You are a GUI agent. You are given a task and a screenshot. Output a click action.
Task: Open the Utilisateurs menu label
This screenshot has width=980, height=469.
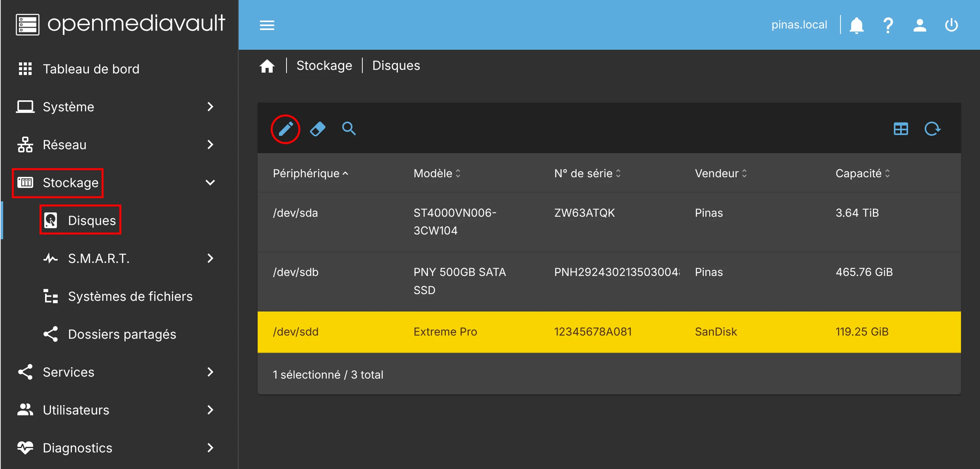pos(76,410)
